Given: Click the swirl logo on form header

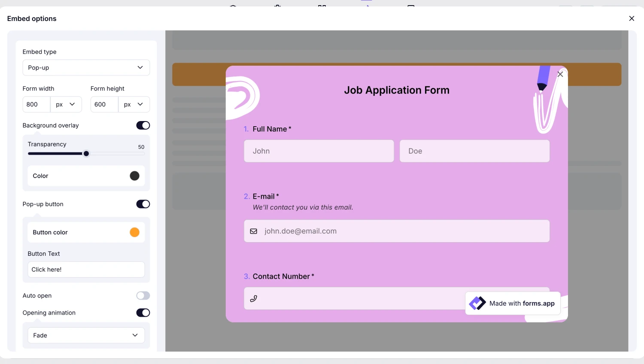Looking at the screenshot, I should click(x=243, y=97).
